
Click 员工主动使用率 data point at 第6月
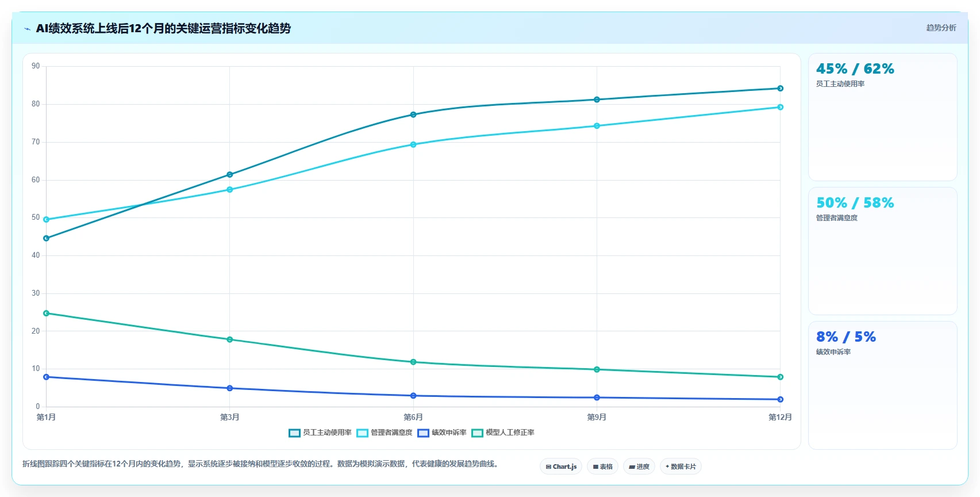pos(413,114)
